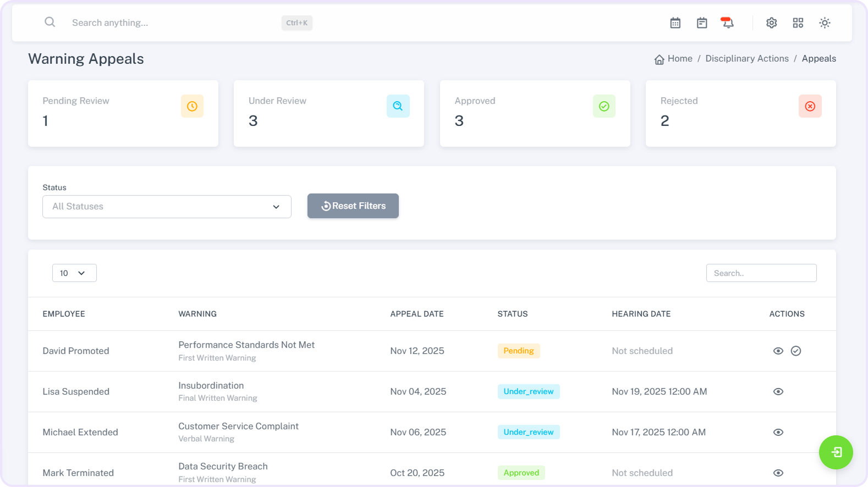Click the magnifier icon beside Search anything
868x487 pixels.
click(x=50, y=22)
